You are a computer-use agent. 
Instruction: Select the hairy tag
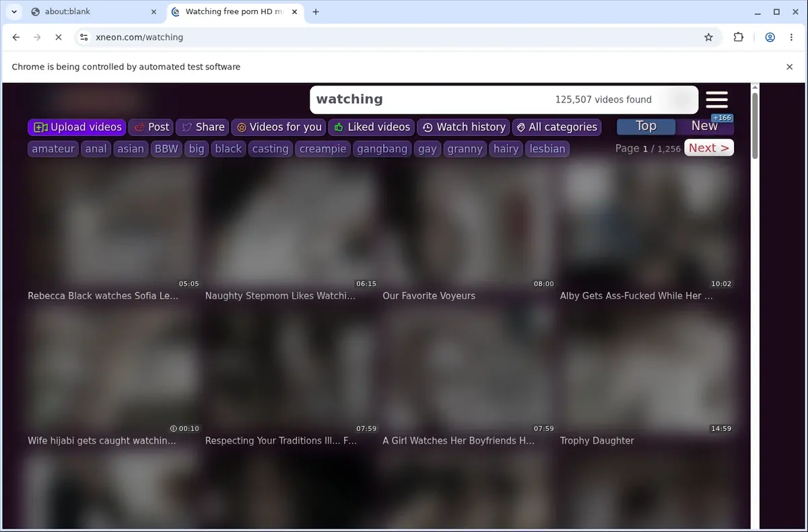coord(506,149)
